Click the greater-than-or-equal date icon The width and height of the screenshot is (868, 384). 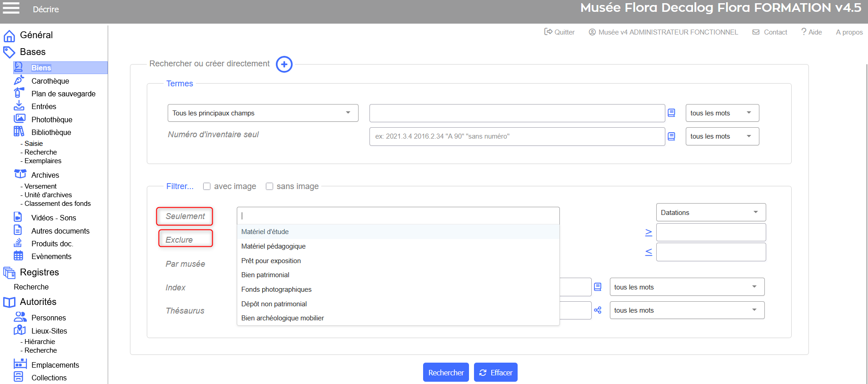(649, 233)
